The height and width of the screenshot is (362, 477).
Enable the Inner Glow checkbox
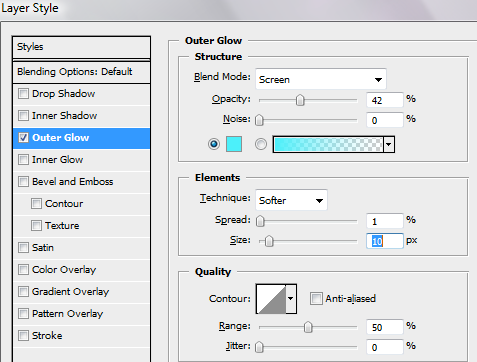(x=23, y=160)
